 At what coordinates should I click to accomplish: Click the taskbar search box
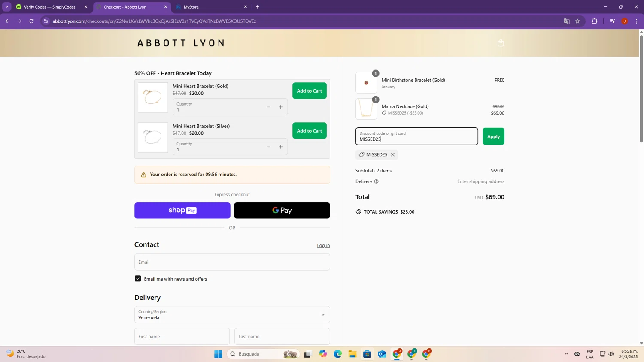click(x=263, y=354)
